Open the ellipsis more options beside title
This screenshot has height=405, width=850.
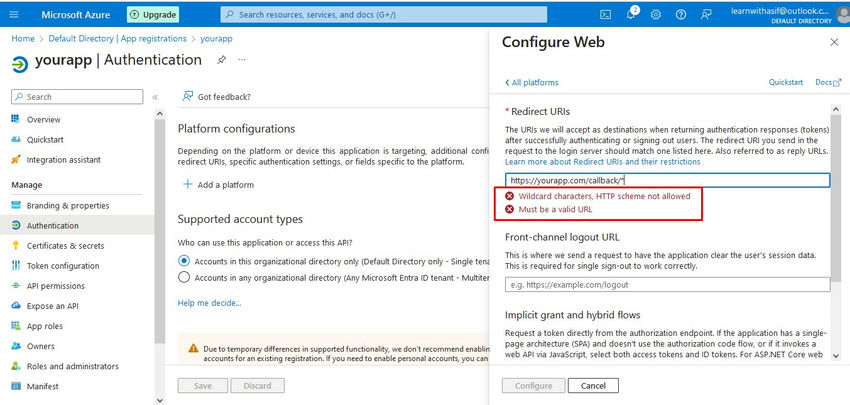pos(242,59)
